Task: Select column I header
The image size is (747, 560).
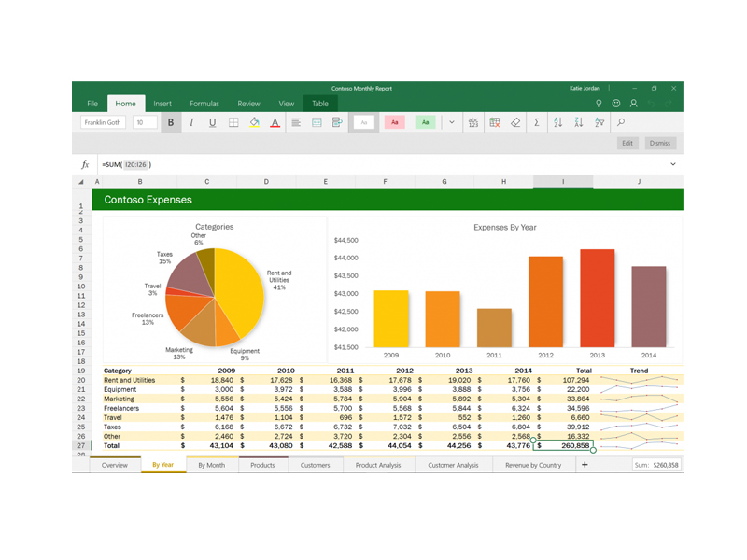Action: (563, 181)
